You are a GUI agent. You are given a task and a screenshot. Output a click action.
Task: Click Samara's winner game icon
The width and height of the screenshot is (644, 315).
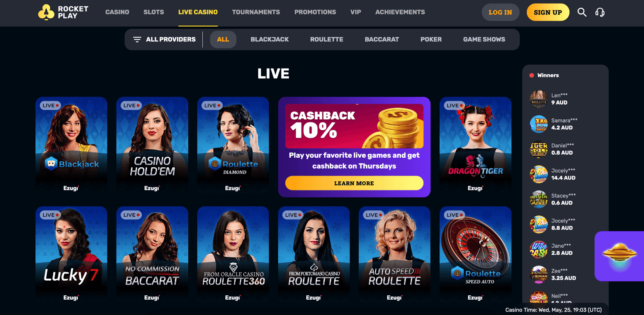click(x=538, y=124)
